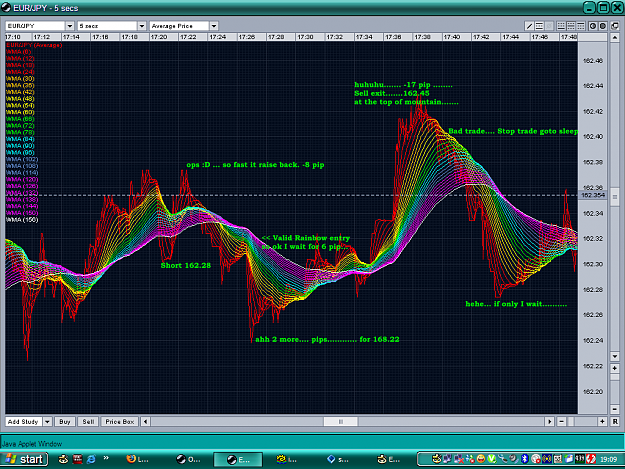Click the left circular toolbar icon
The height and width of the screenshot is (469, 625).
593,26
